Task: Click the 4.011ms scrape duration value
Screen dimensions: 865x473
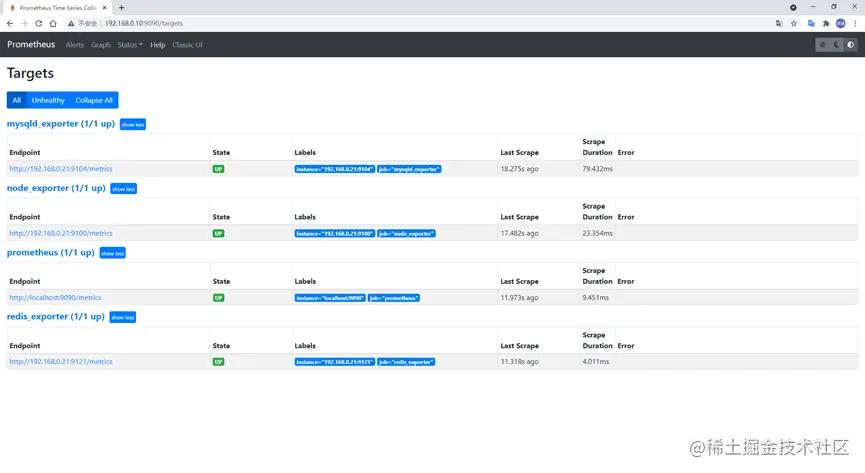Action: tap(596, 362)
